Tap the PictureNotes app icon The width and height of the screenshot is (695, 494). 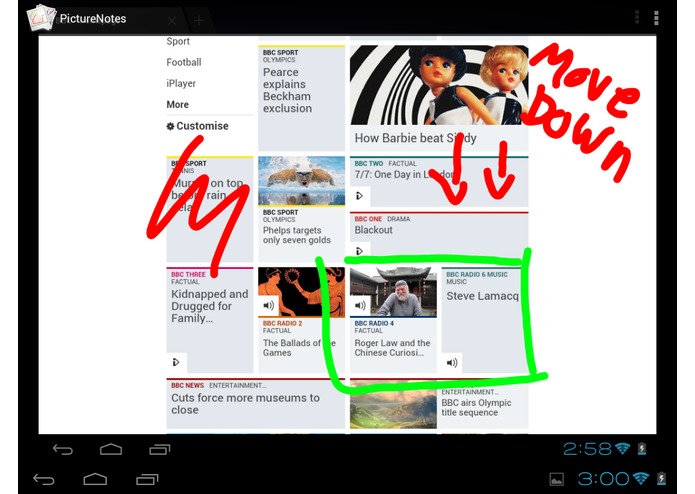[x=41, y=18]
